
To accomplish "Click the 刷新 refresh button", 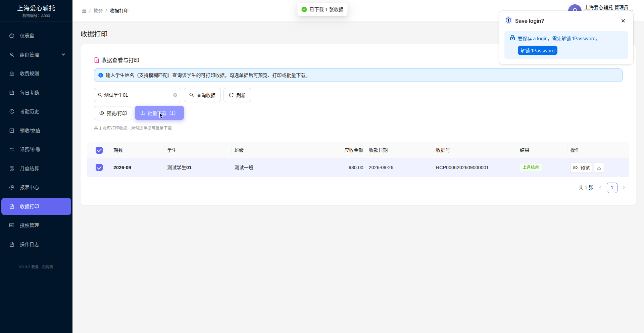I will tap(237, 95).
